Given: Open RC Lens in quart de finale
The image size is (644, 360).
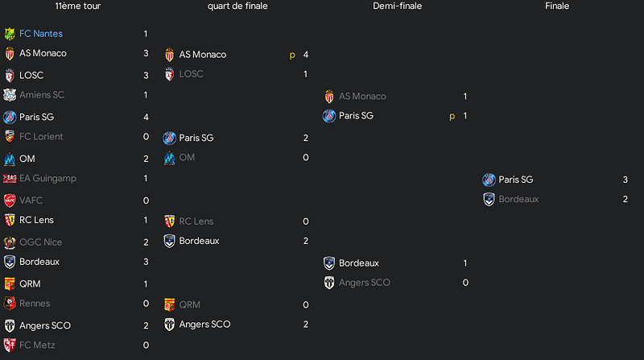Looking at the screenshot, I should pos(196,221).
